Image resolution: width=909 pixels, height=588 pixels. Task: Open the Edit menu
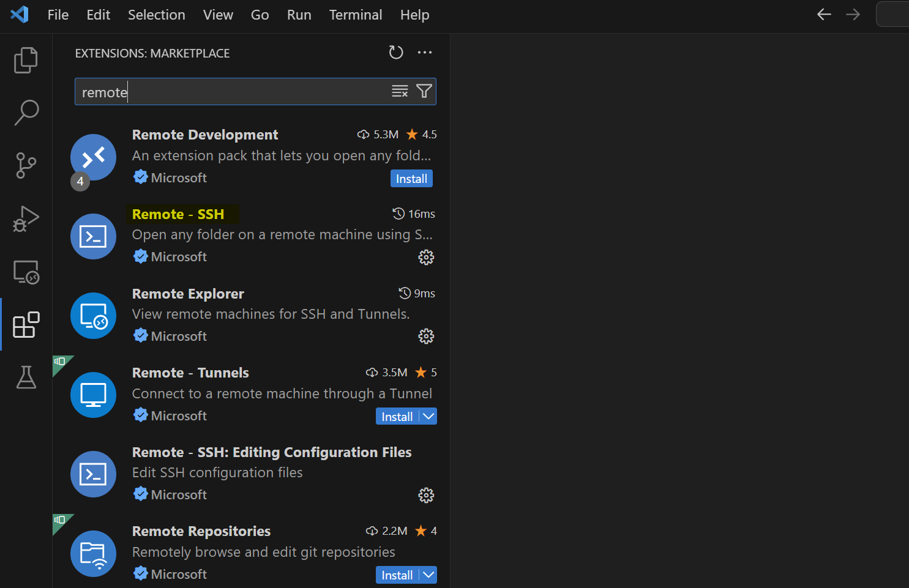pyautogui.click(x=99, y=15)
